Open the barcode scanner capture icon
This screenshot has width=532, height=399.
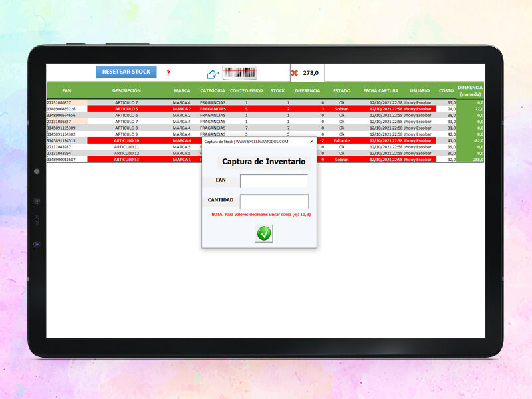(239, 73)
